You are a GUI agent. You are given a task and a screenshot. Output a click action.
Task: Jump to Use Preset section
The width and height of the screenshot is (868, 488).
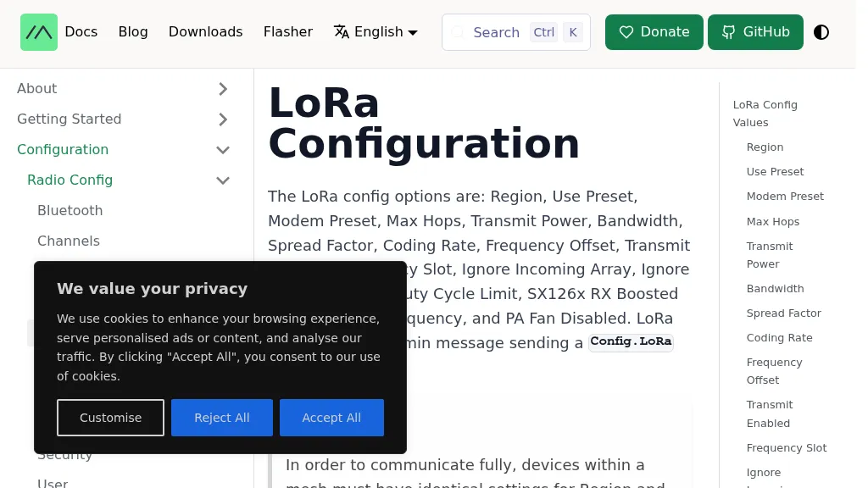tap(775, 171)
